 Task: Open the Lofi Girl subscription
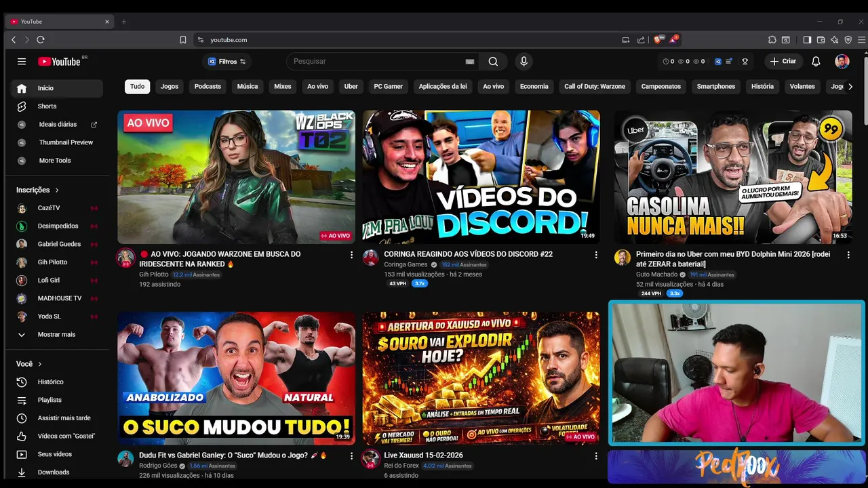coord(57,281)
